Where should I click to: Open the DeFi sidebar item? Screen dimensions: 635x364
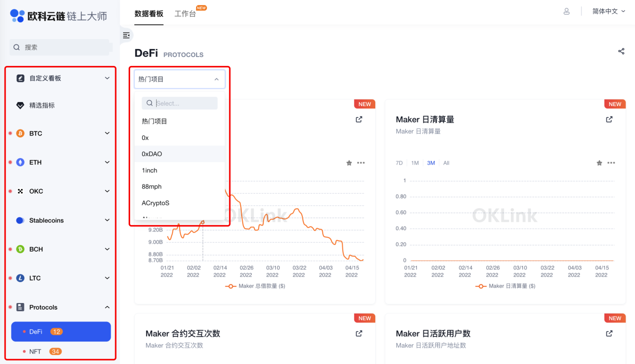coord(61,331)
